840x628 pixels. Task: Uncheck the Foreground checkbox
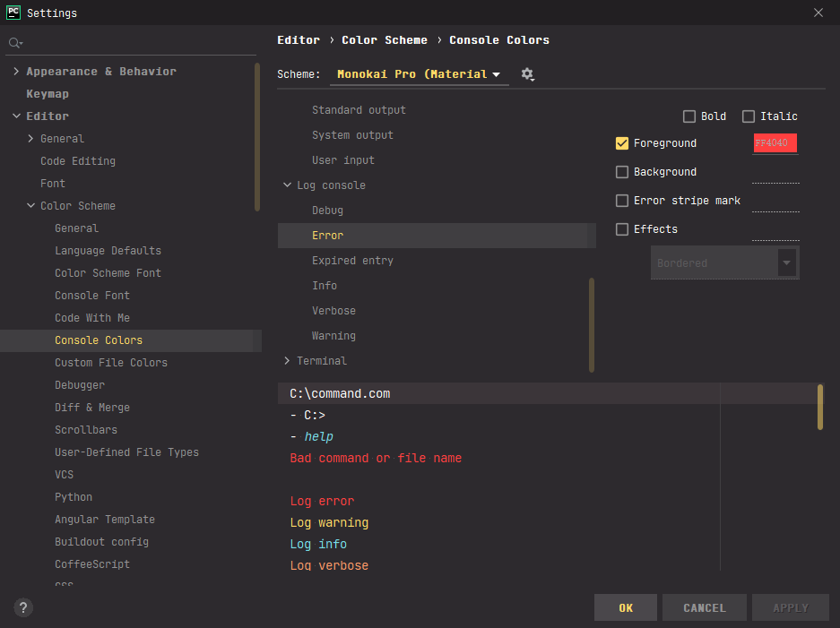click(622, 143)
